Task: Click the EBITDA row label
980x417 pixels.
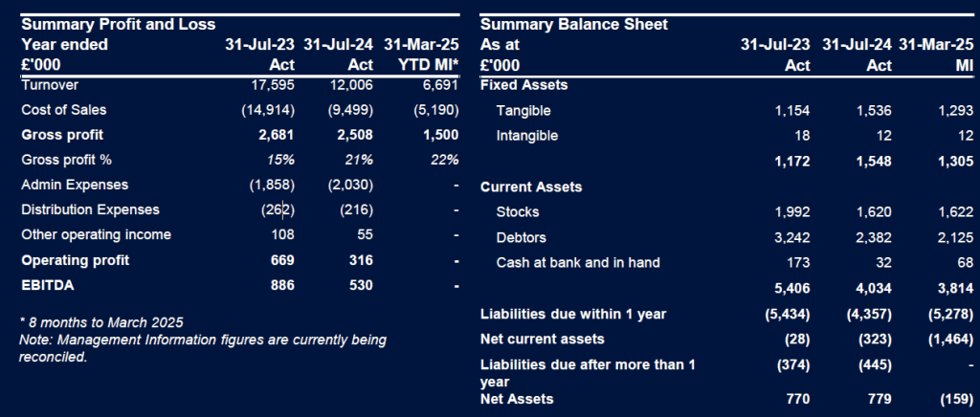Action: tap(47, 285)
